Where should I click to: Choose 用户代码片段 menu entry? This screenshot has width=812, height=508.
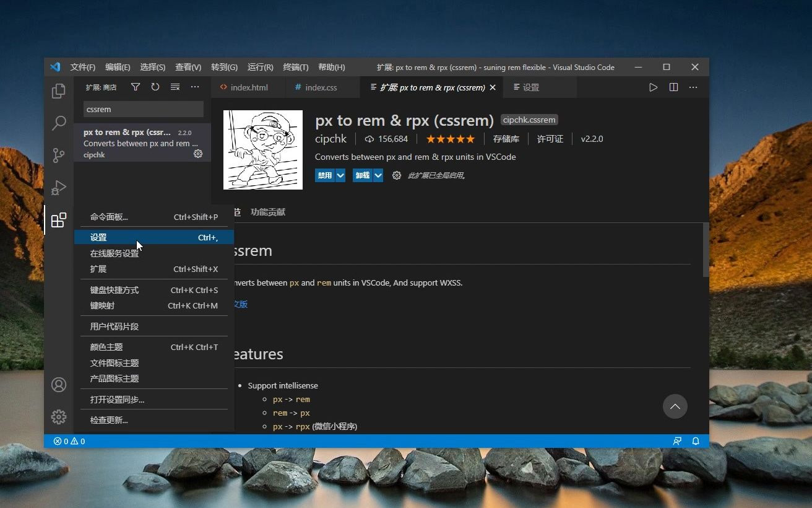click(x=154, y=326)
